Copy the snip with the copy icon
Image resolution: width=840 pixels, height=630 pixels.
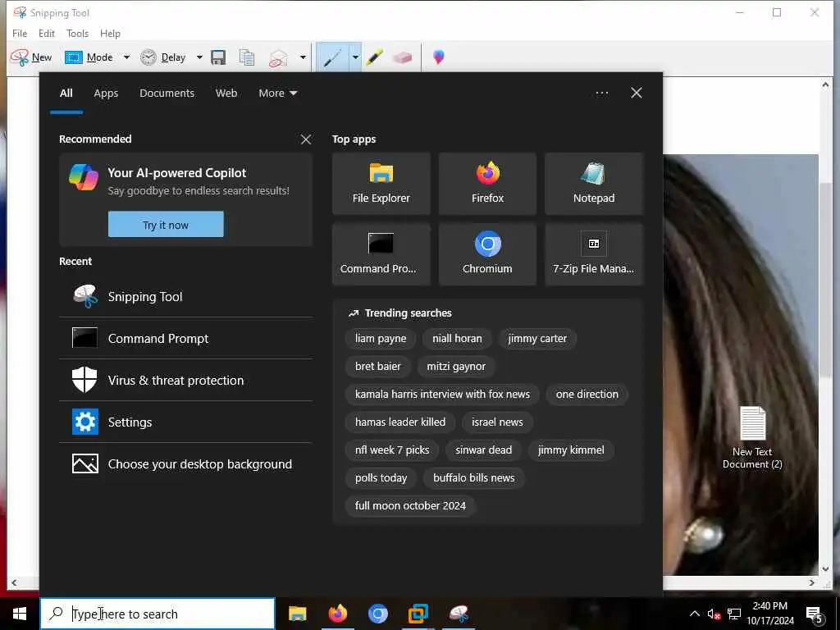tap(247, 57)
